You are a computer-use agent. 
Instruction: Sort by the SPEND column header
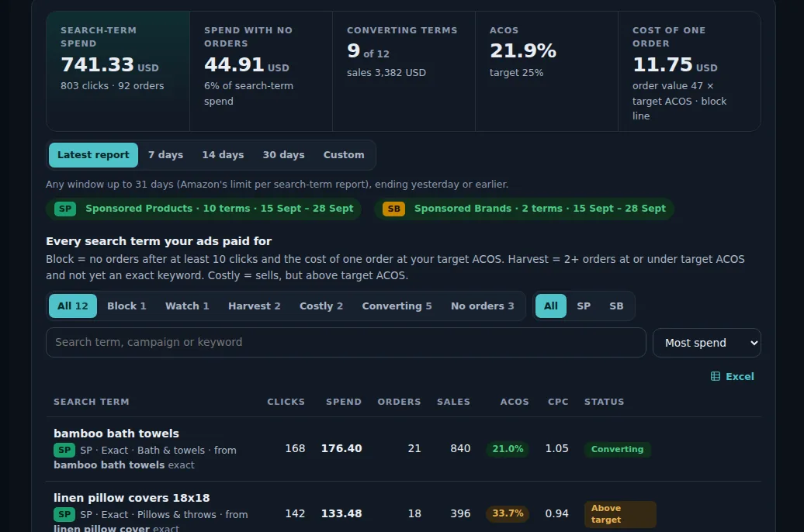(344, 402)
